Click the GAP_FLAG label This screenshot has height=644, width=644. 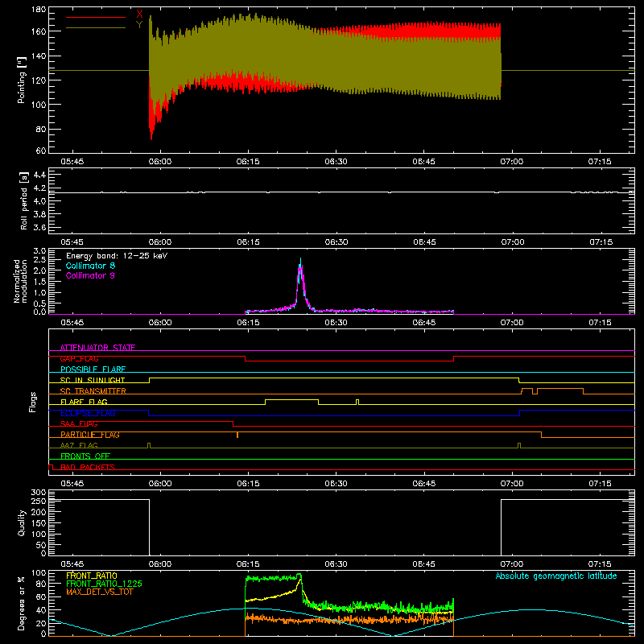(79, 358)
